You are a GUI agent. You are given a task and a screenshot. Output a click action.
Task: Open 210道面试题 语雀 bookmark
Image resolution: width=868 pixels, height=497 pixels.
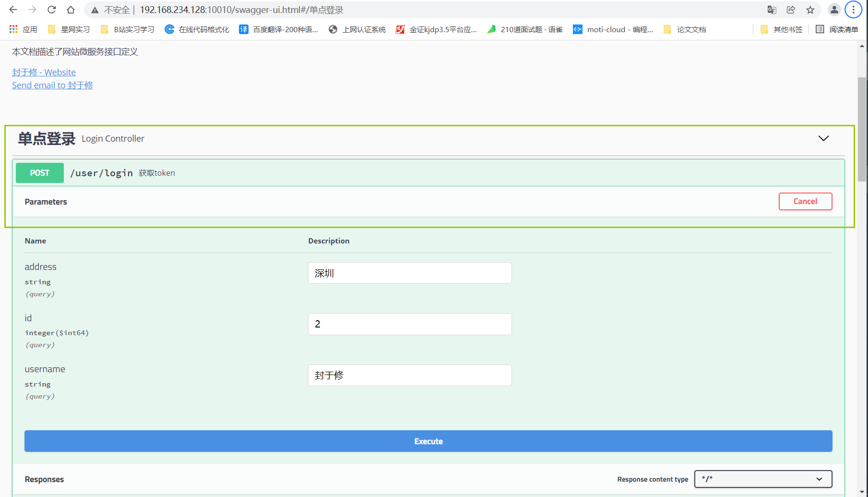point(524,29)
